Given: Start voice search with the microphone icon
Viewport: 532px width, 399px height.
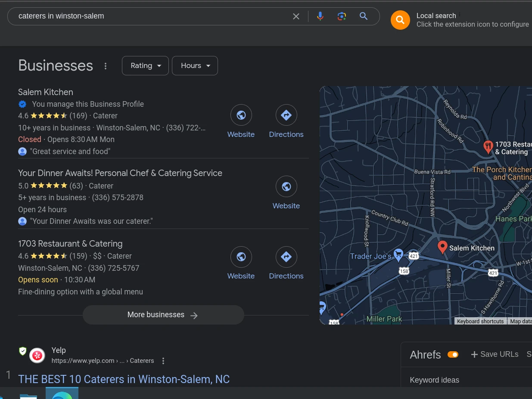Looking at the screenshot, I should tap(320, 16).
